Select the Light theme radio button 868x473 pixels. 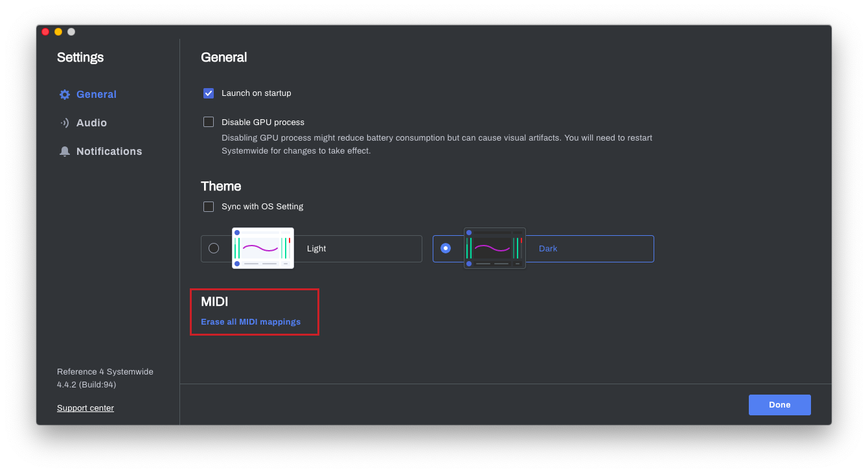point(214,248)
